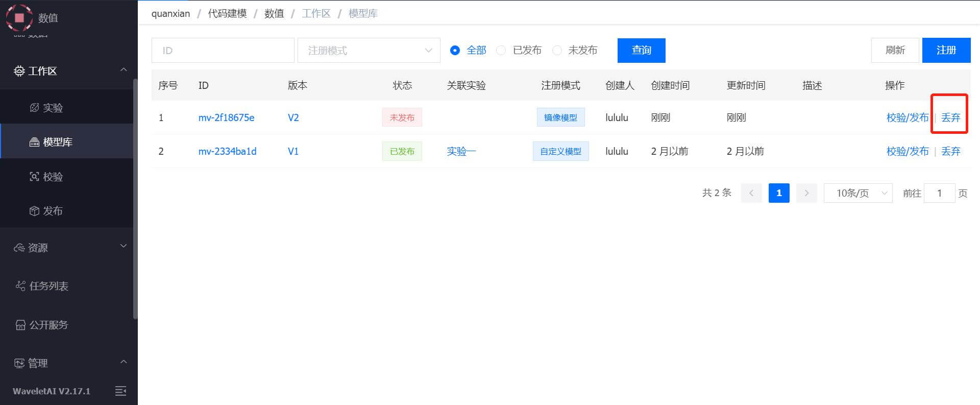Click the 任务列表 share icon
The height and width of the screenshot is (405, 980).
20,285
